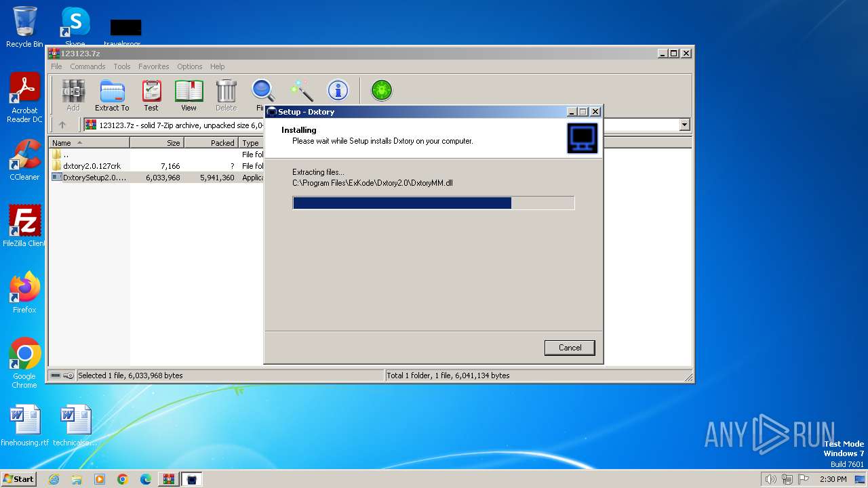Screen dimensions: 868x488
Task: Click the Test archive toolbar icon
Action: (x=151, y=95)
